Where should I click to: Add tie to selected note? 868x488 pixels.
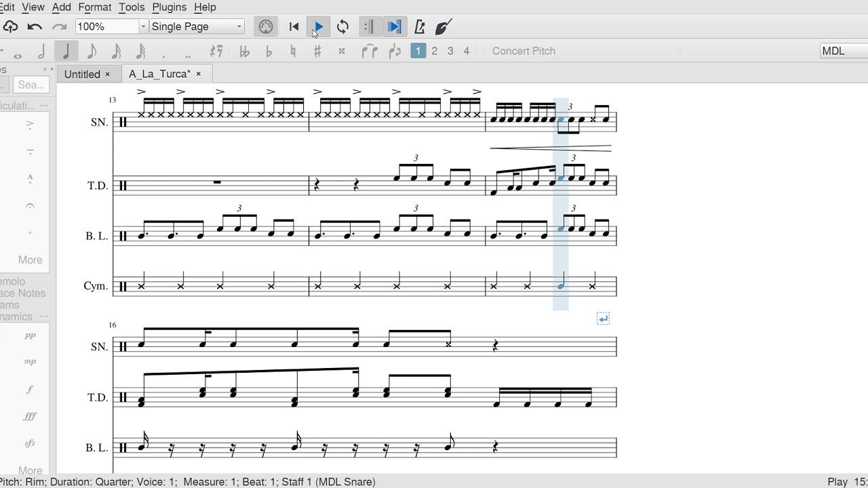pos(370,51)
